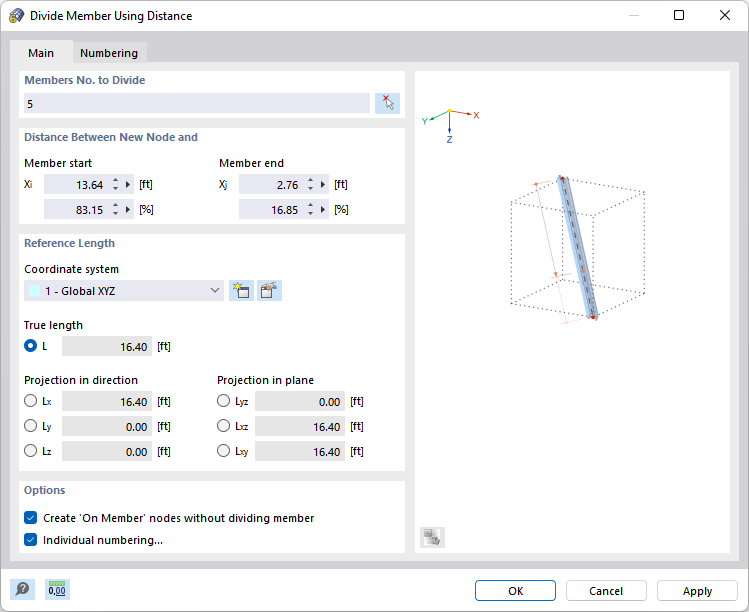The height and width of the screenshot is (612, 749).
Task: Select the Main tab
Action: (x=41, y=53)
